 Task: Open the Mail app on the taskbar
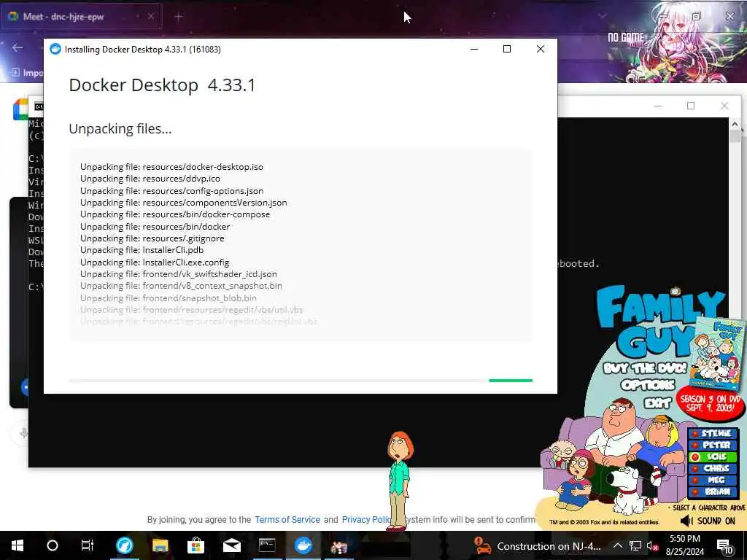point(231,545)
